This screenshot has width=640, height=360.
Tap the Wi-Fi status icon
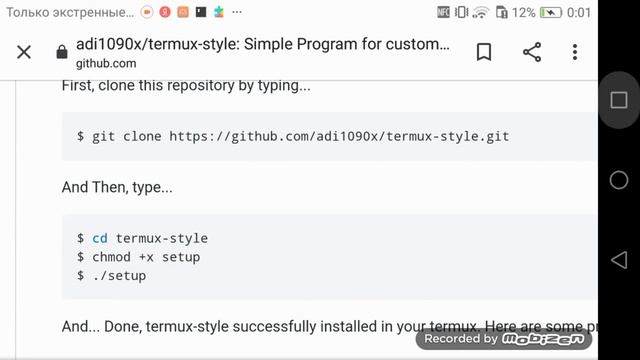pos(481,13)
